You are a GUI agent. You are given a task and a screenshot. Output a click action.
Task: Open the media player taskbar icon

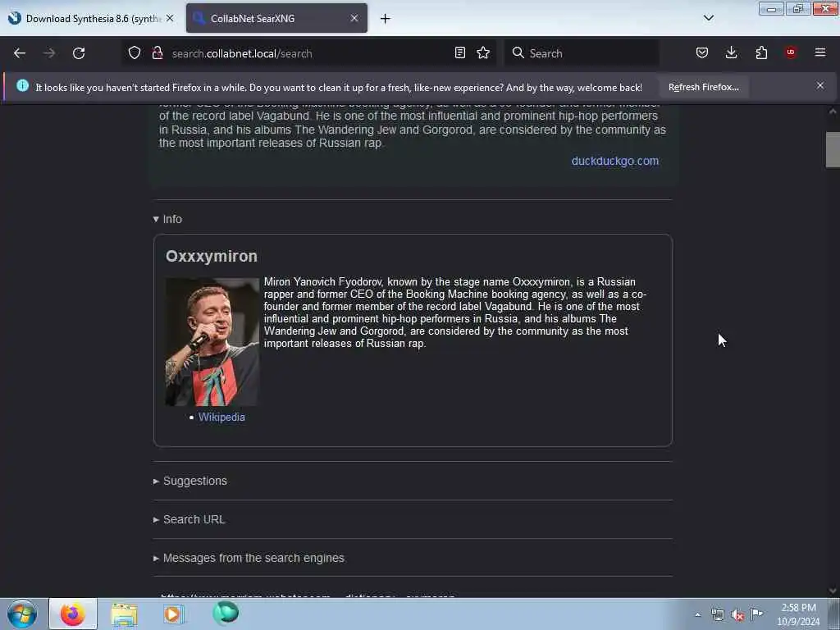(174, 614)
